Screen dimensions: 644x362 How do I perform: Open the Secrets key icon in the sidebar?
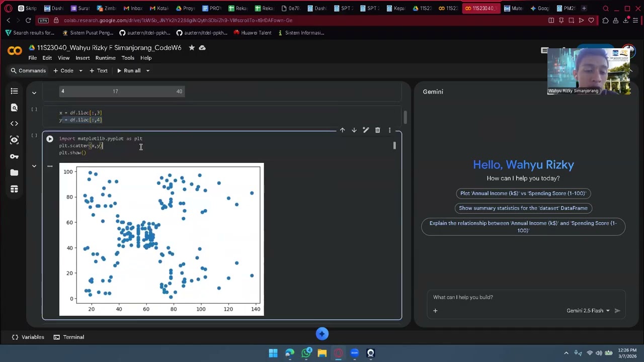point(14,156)
